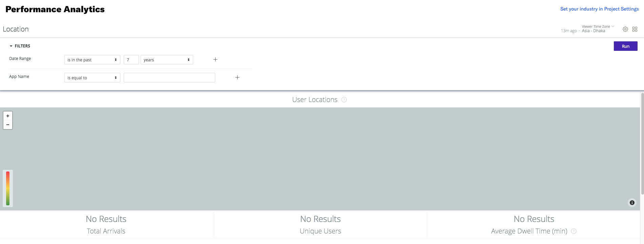Select the Performance Analytics heading
This screenshot has height=244, width=644.
55,9
